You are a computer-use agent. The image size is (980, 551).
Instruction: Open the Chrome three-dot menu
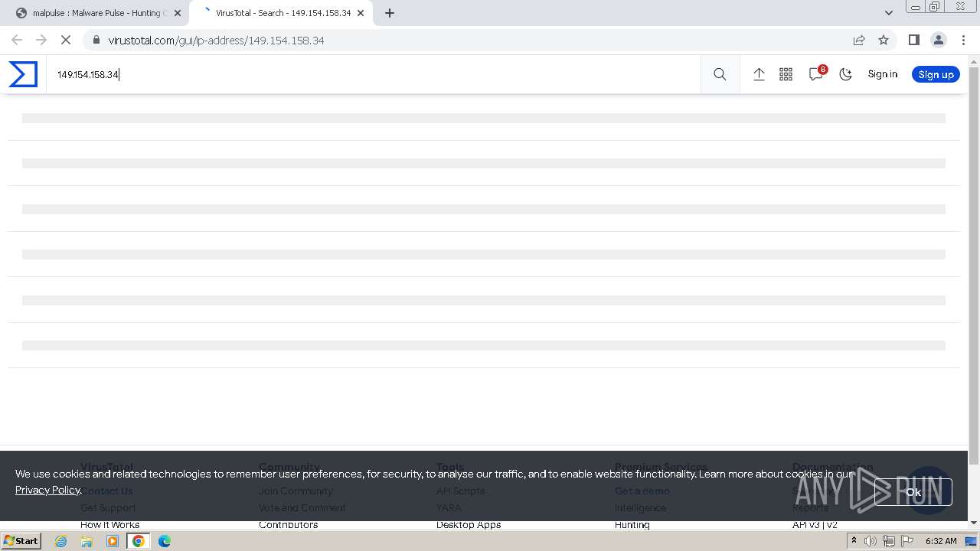963,40
